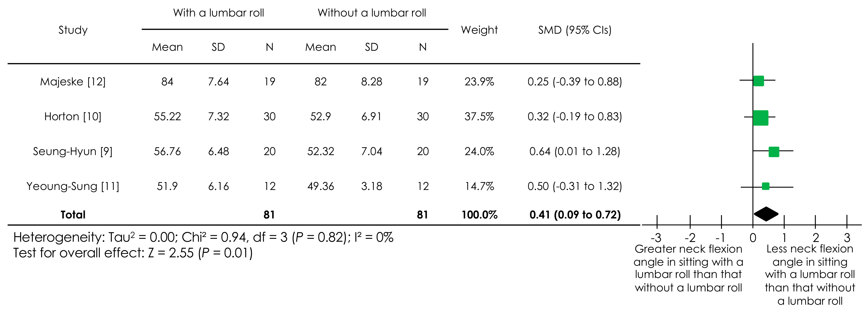Select the black diamond pooled effect marker
This screenshot has width=868, height=314.
pos(766,214)
